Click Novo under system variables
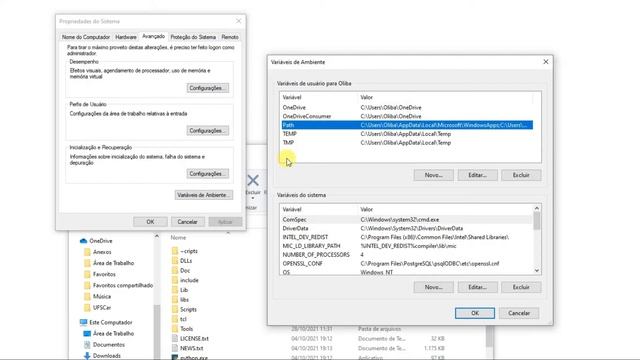Viewport: 640px width, 360px height. pyautogui.click(x=433, y=287)
